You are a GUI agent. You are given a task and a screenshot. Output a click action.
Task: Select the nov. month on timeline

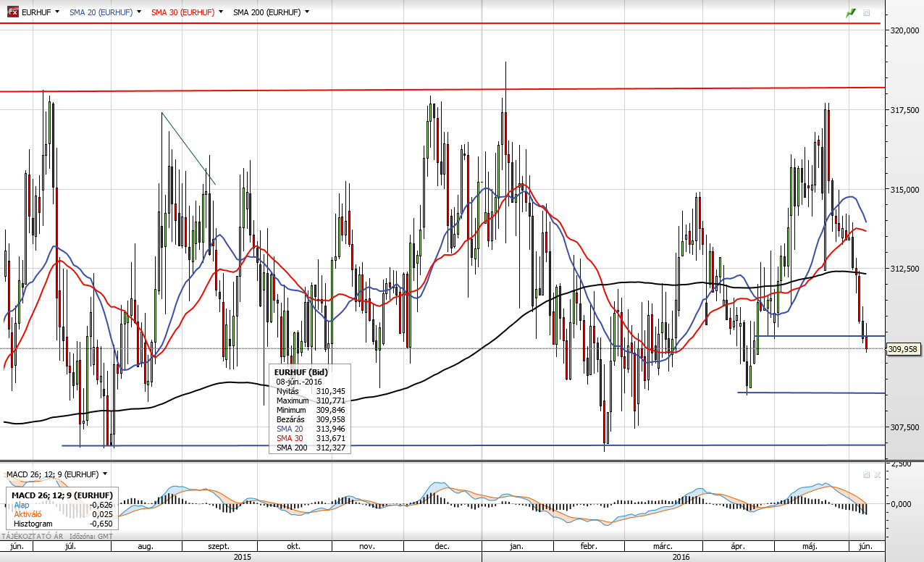pyautogui.click(x=366, y=547)
